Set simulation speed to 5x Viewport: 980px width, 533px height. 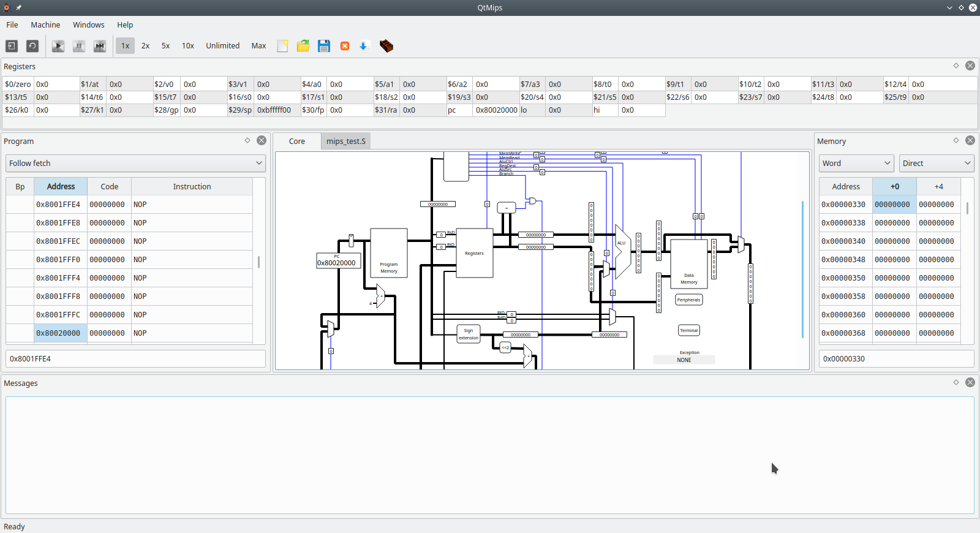pyautogui.click(x=165, y=46)
